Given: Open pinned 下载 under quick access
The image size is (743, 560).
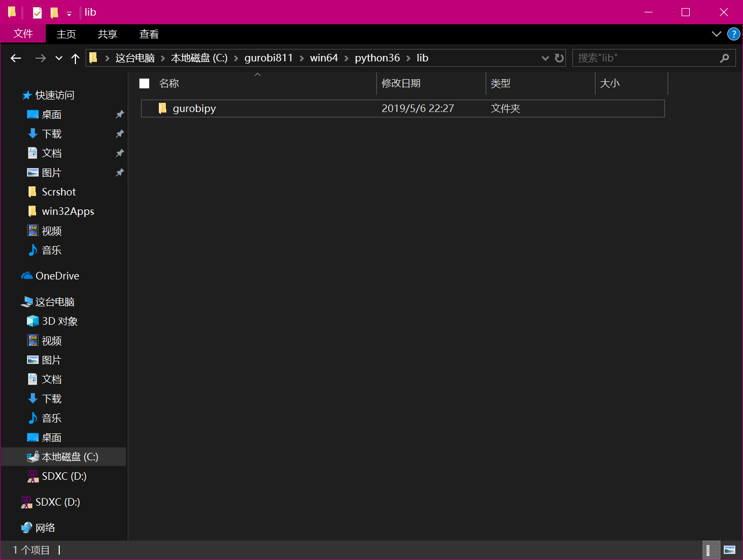Looking at the screenshot, I should (x=52, y=134).
